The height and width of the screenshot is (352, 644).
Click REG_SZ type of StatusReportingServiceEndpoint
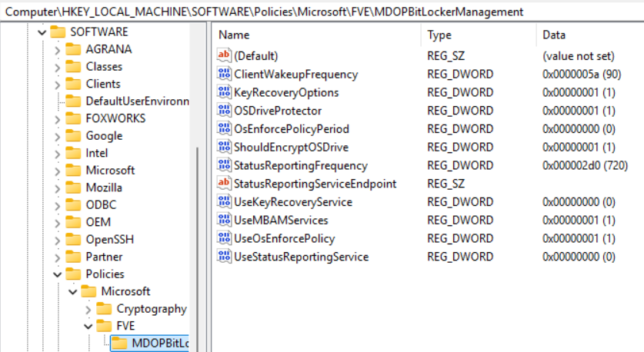point(445,184)
